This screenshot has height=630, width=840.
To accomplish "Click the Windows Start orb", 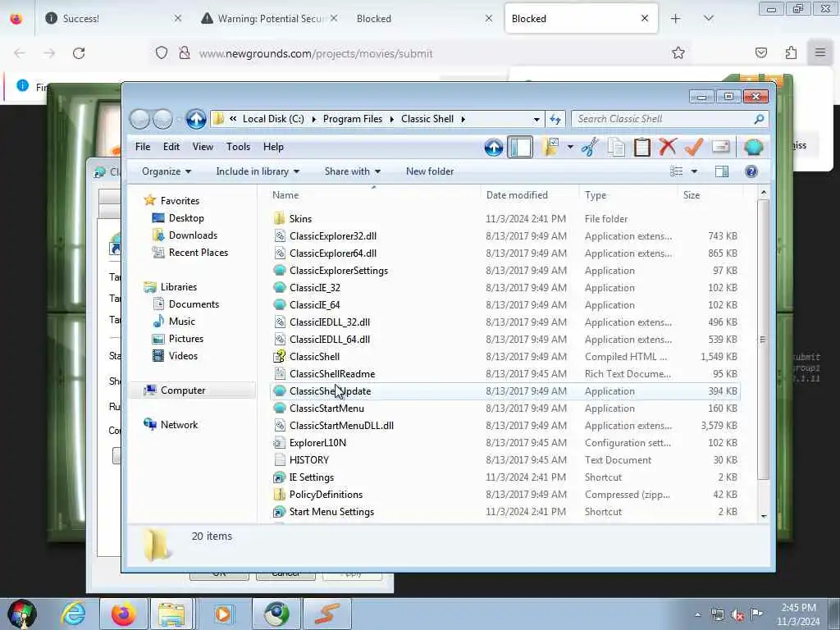I will 22,614.
